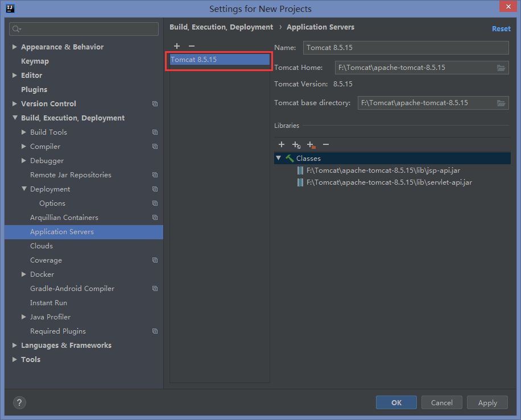The height and width of the screenshot is (420, 521).
Task: Add library class with plus icon
Action: click(x=282, y=144)
